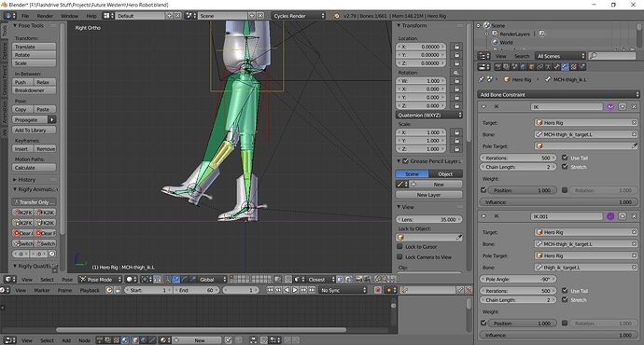Open the Bone Constraints properties tab icon
Image resolution: width=644 pixels, height=345 pixels.
(565, 67)
